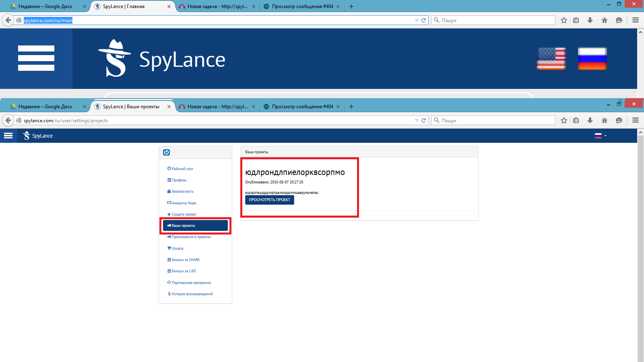Click the blue power icon above sidebar

pos(166,152)
